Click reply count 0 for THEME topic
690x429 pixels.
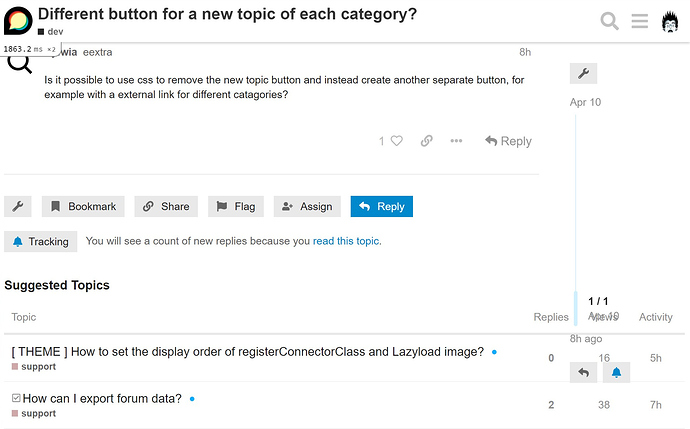coord(551,358)
